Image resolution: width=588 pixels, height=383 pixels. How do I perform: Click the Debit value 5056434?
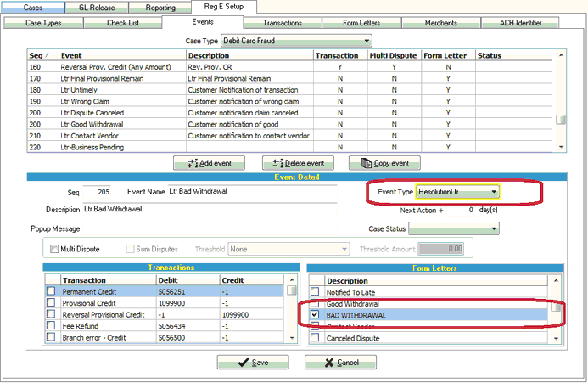click(171, 326)
